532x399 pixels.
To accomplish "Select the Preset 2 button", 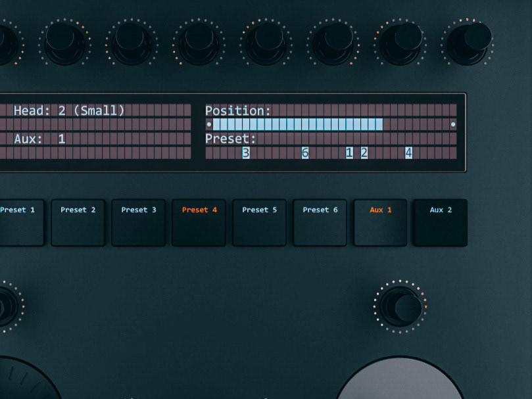I will coord(78,222).
